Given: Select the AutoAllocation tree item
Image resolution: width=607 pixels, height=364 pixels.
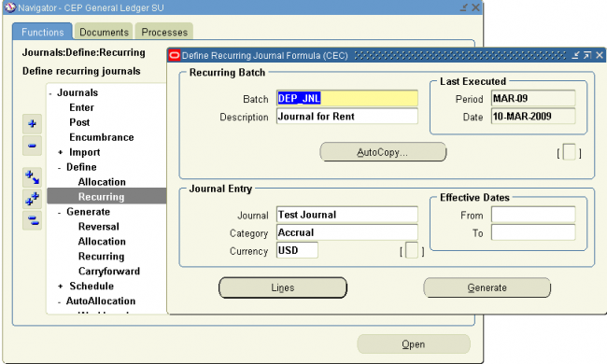Looking at the screenshot, I should 101,301.
